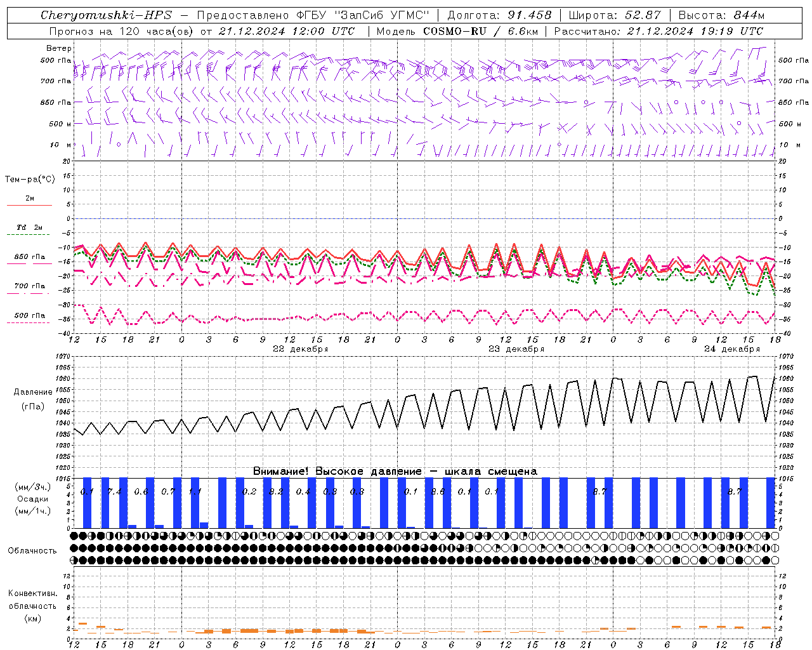
Task: Click the 0.2 precipitation value
Action: coord(249,492)
